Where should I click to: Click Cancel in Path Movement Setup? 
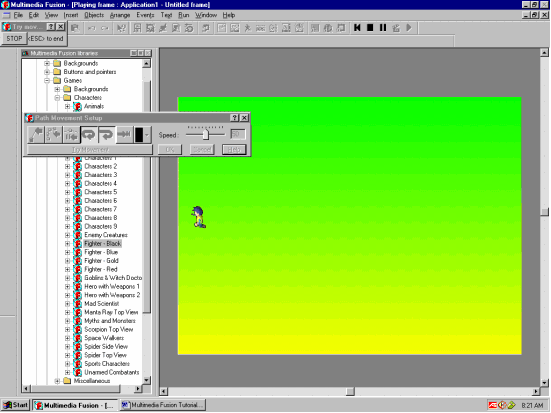coord(202,150)
